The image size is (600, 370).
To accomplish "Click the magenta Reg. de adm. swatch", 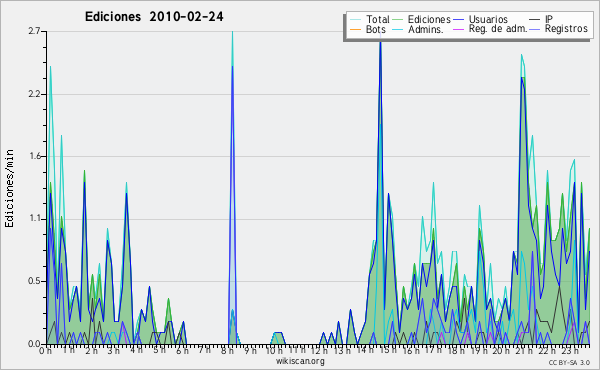I will [x=458, y=29].
